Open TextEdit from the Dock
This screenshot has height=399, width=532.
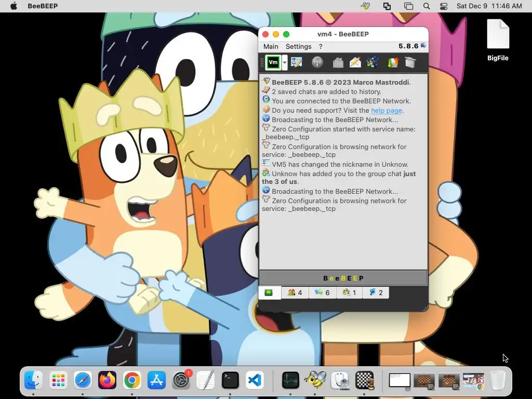click(x=206, y=380)
